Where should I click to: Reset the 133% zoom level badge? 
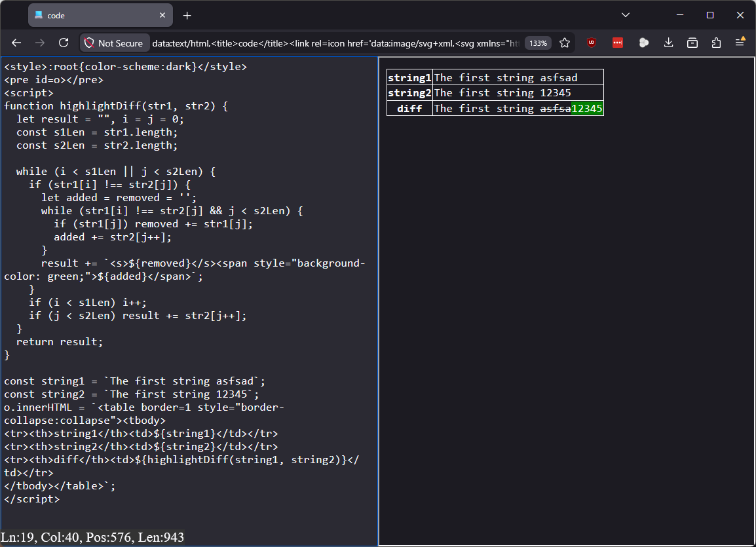click(538, 43)
